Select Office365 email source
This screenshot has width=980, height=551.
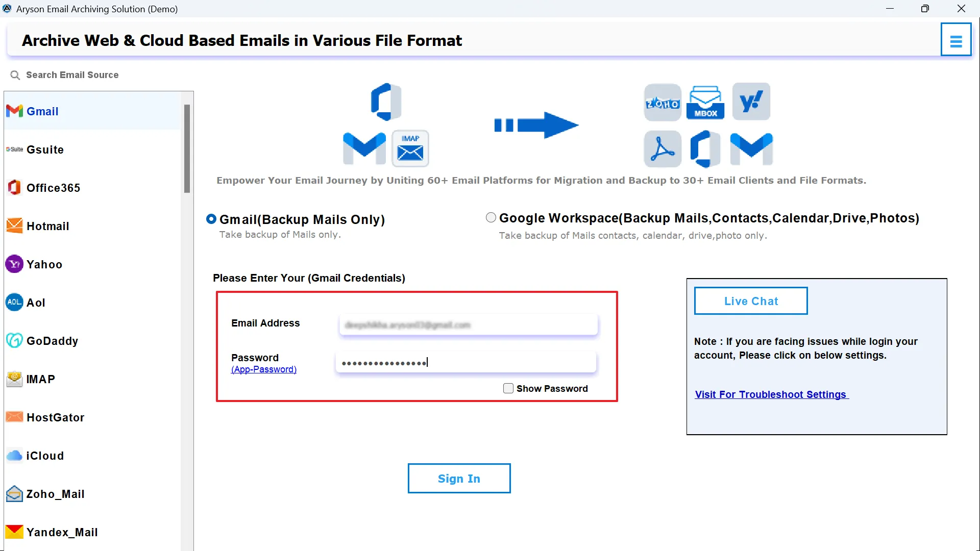coord(93,187)
